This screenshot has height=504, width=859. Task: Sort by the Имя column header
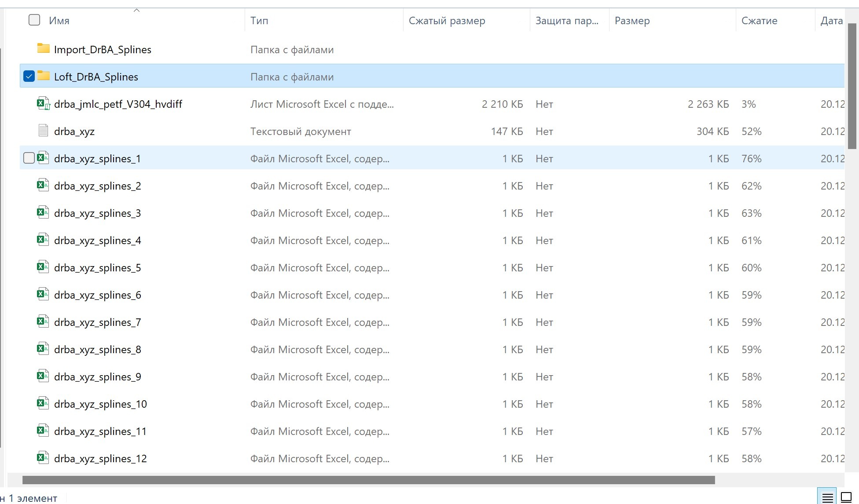59,21
